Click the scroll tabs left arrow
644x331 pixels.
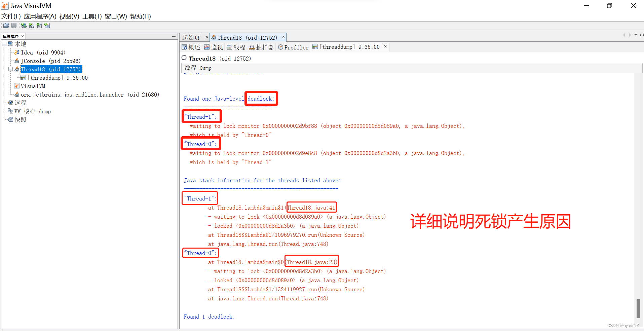point(624,35)
